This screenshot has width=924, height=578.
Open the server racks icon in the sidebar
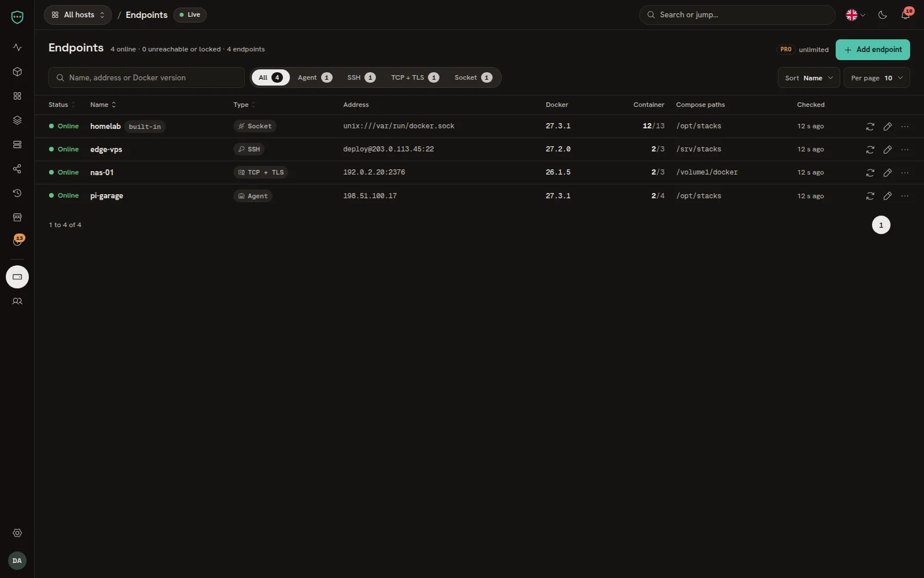point(17,144)
